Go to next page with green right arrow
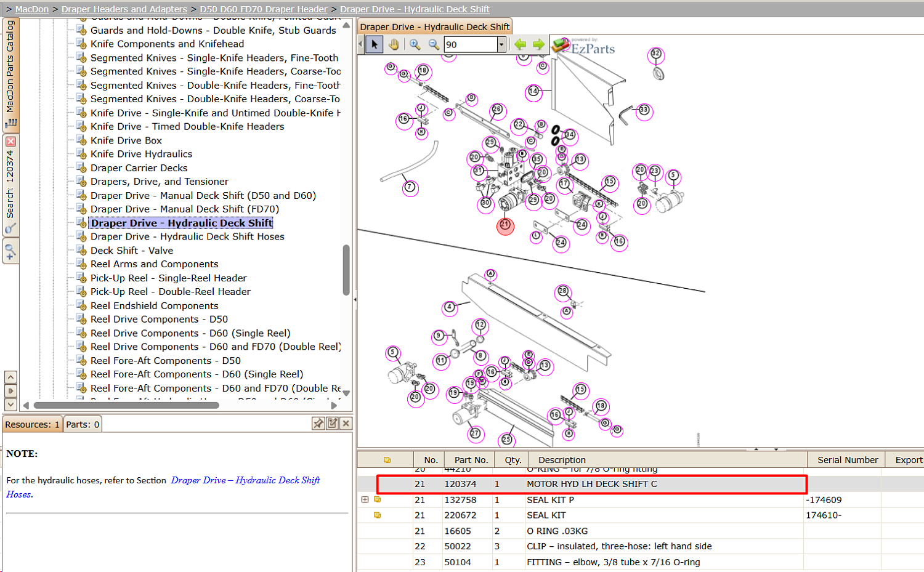The height and width of the screenshot is (572, 924). point(539,44)
